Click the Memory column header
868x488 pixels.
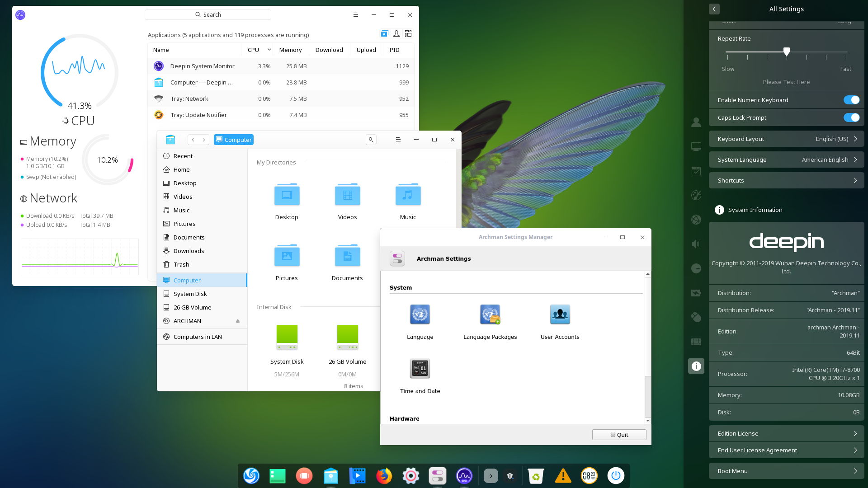click(290, 50)
